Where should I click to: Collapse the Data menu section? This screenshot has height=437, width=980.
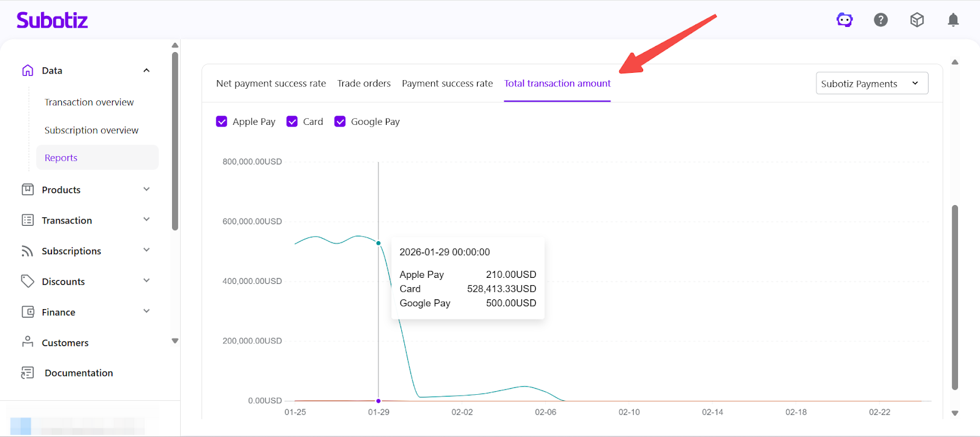[x=146, y=70]
